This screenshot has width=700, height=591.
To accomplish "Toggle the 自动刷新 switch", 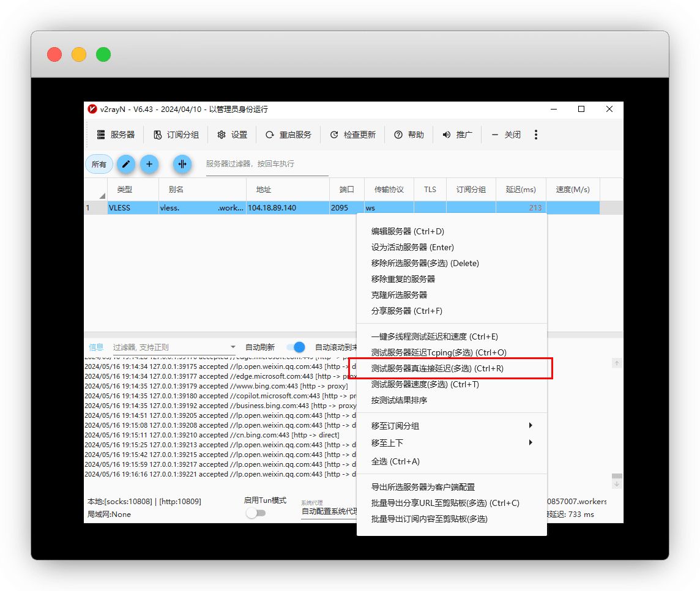I will click(x=296, y=347).
